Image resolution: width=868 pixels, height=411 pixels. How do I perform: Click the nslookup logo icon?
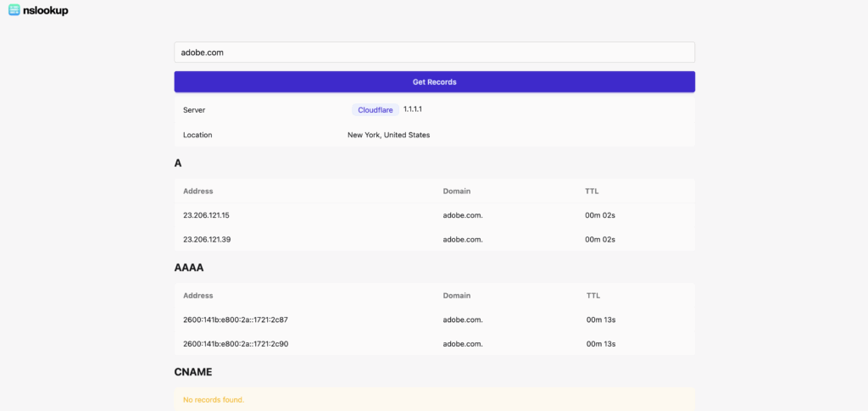point(14,10)
